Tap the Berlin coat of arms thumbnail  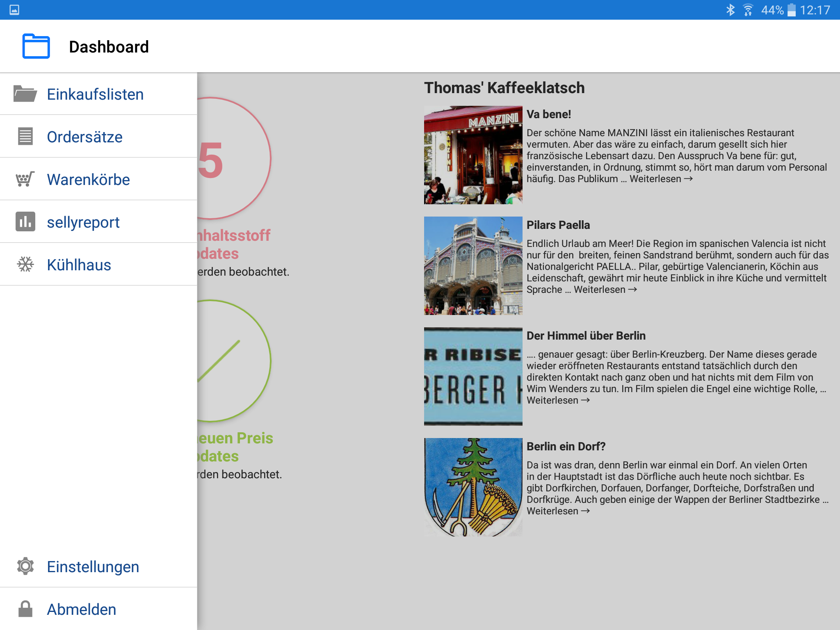473,487
